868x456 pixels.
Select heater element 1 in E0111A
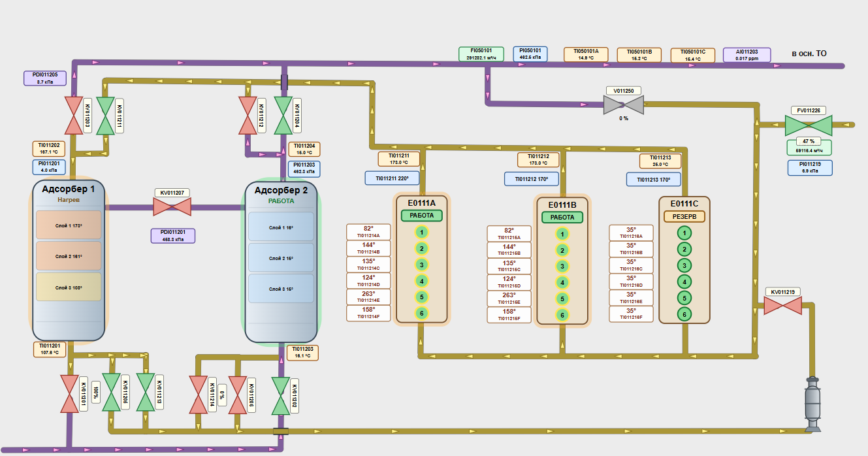422,232
